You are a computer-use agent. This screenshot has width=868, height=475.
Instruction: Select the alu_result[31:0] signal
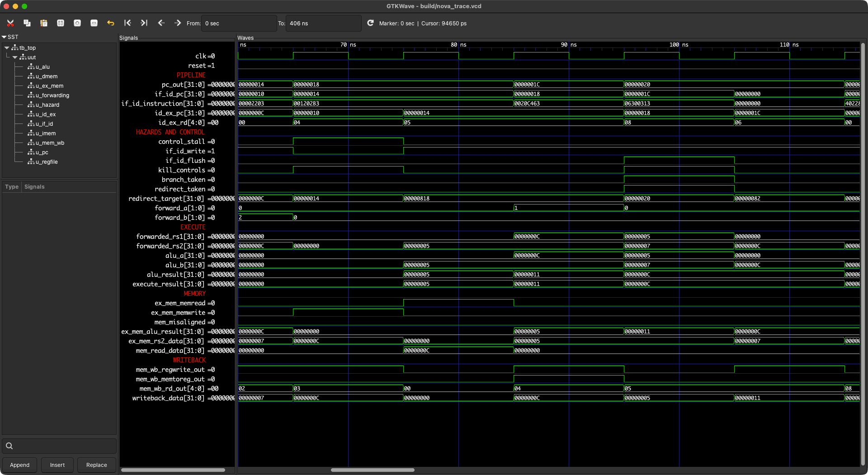pyautogui.click(x=175, y=275)
